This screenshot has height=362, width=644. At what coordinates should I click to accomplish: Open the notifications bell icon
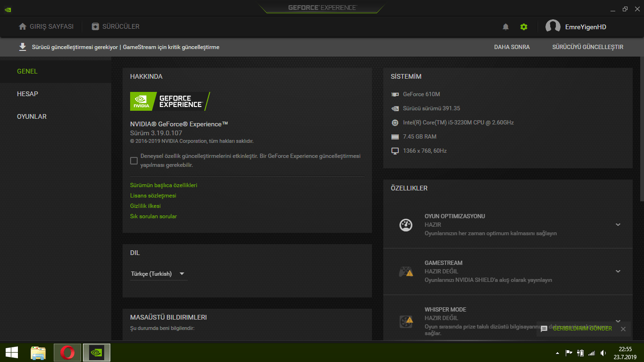506,27
